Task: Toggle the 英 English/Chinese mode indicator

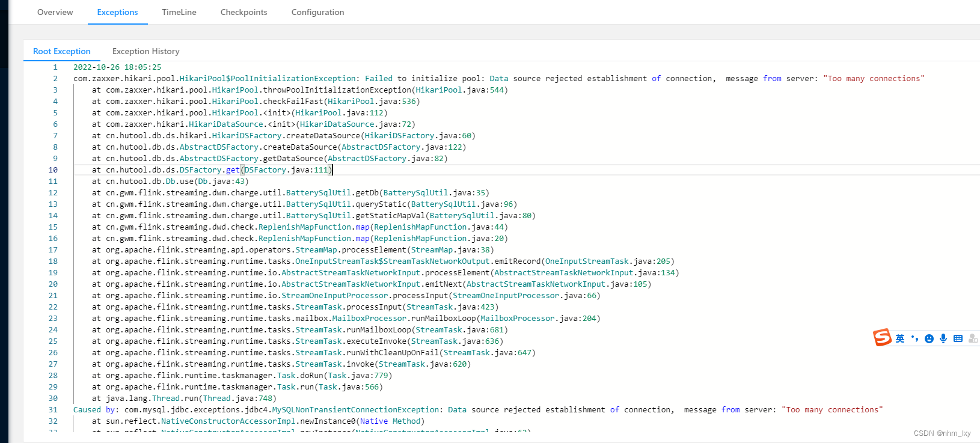Action: coord(900,338)
